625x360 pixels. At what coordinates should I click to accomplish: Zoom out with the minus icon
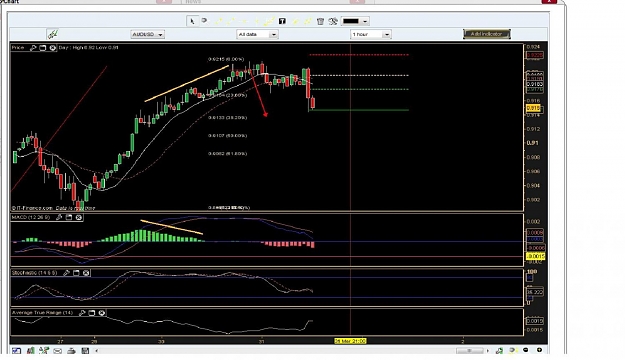tap(525, 350)
